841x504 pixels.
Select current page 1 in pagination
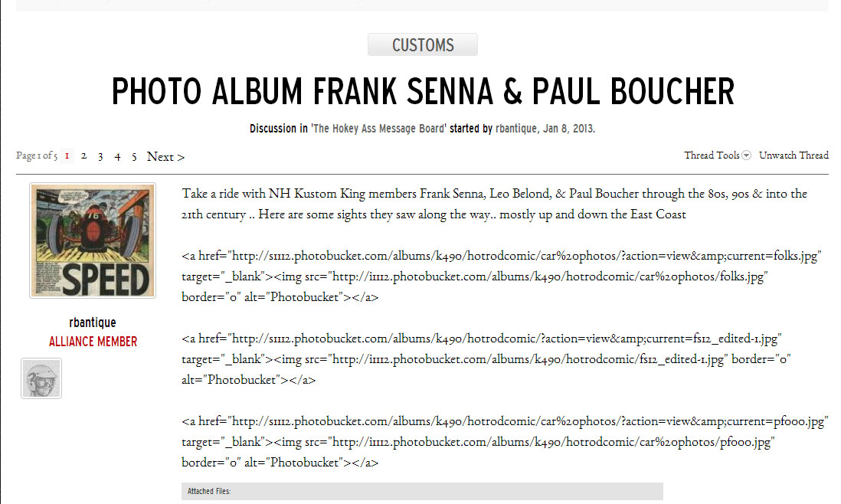coord(67,156)
